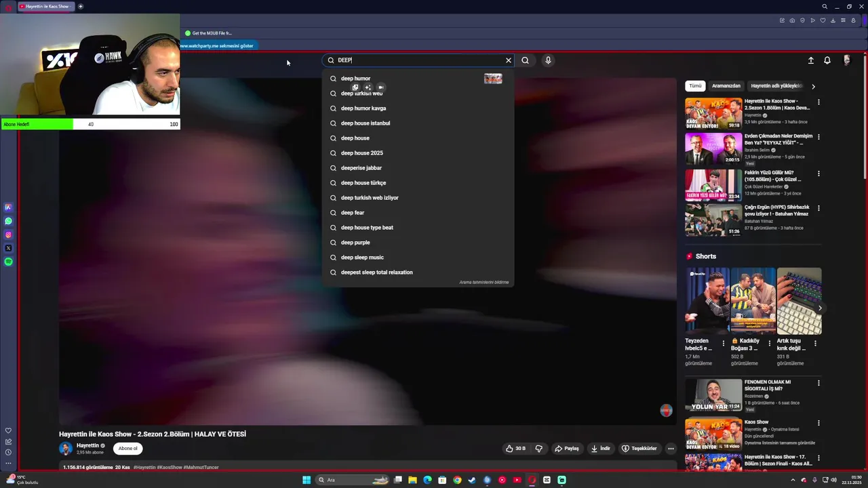Open browser downloads toolbar icon
Viewport: 868px width, 488px height.
point(833,20)
